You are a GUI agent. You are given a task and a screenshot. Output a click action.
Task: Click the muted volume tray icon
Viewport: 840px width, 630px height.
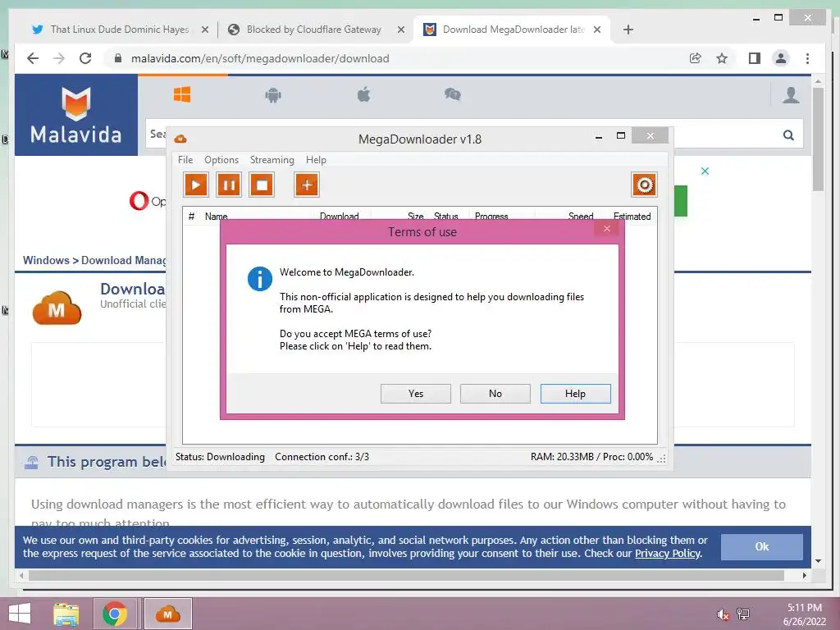(724, 614)
